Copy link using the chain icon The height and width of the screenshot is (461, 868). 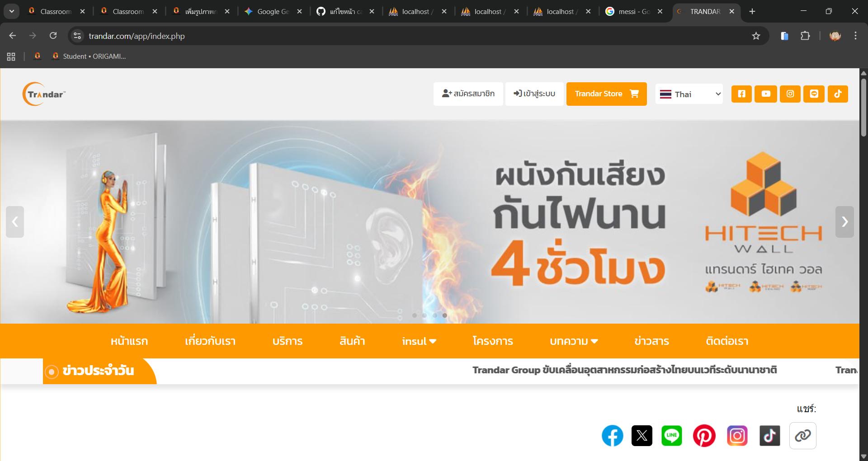tap(802, 436)
